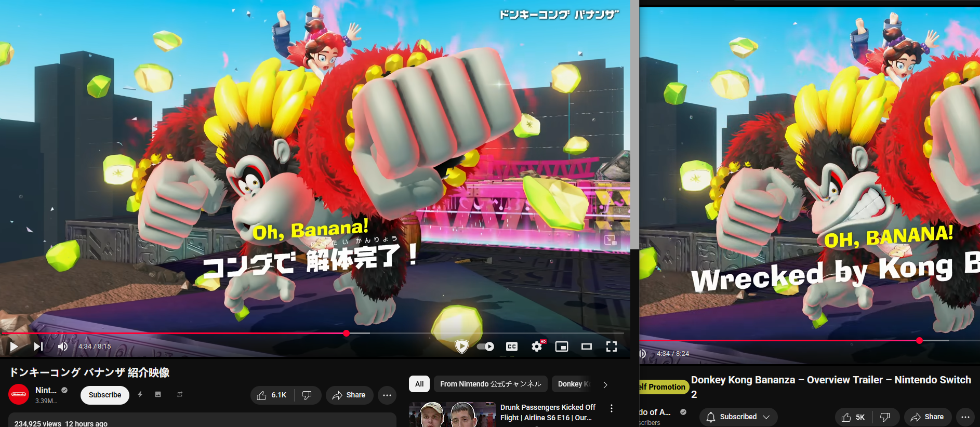Dislike the Japanese overview video

coord(307,395)
